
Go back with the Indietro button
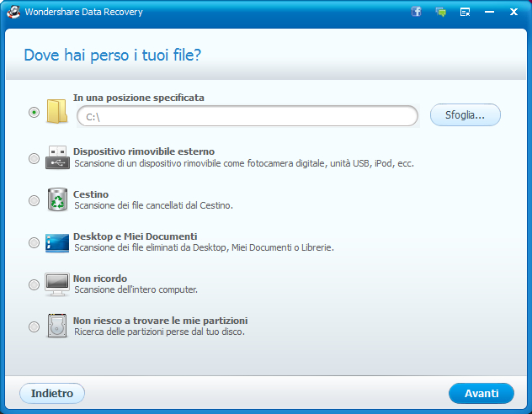(x=52, y=393)
